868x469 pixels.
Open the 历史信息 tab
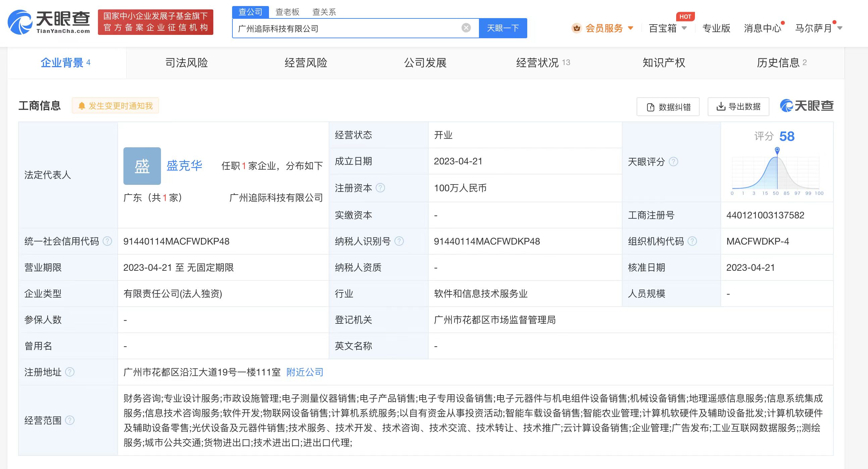pyautogui.click(x=782, y=63)
